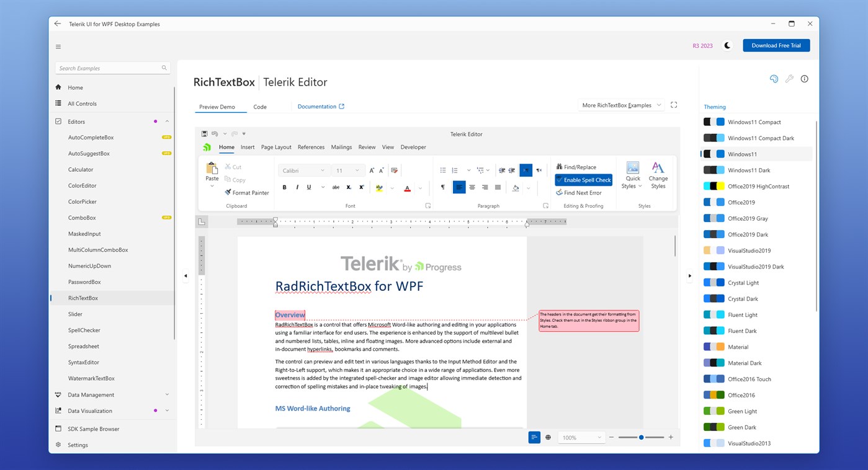Toggle Enable Spell Check
Viewport: 868px width, 470px height.
point(583,180)
